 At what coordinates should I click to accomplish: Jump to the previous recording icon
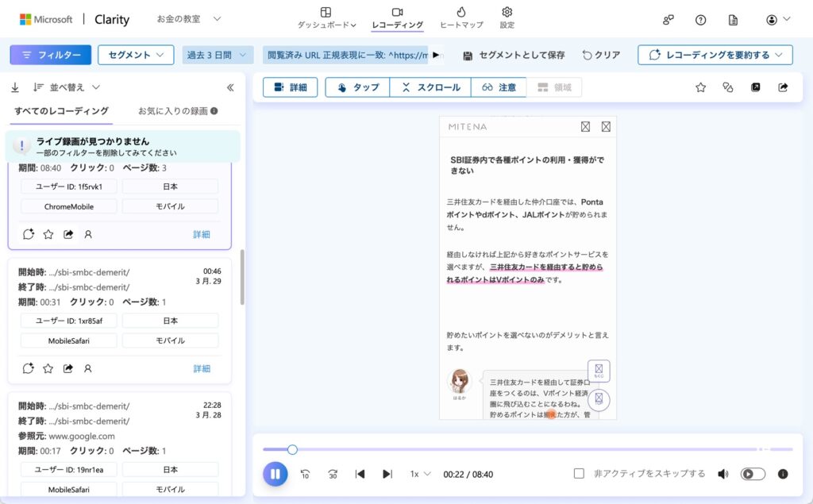click(360, 474)
